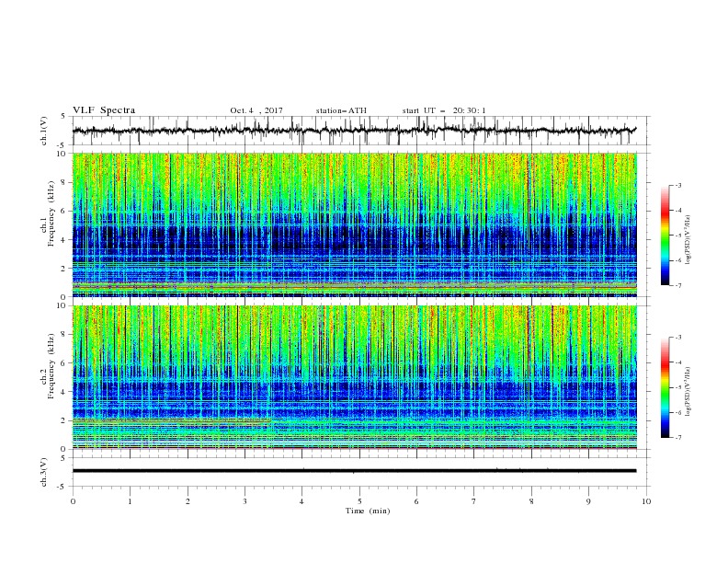Image resolution: width=728 pixels, height=563 pixels.
Task: Click the "ch.1(V)" waveform axis label
Action: tap(44, 131)
